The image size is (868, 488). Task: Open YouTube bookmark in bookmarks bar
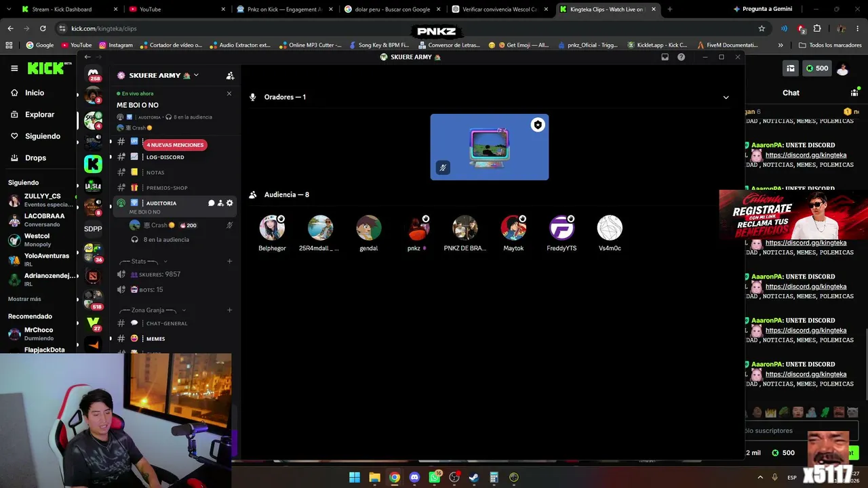(x=76, y=45)
